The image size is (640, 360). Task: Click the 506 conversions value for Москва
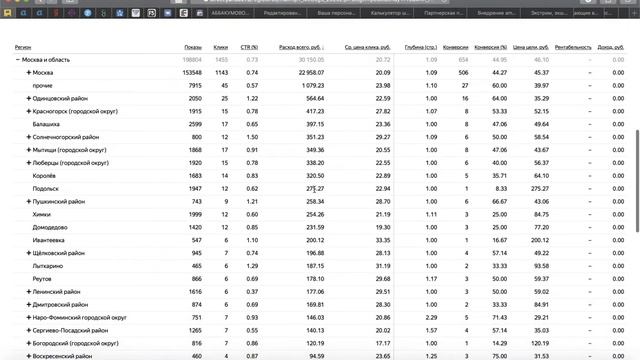[x=463, y=73]
